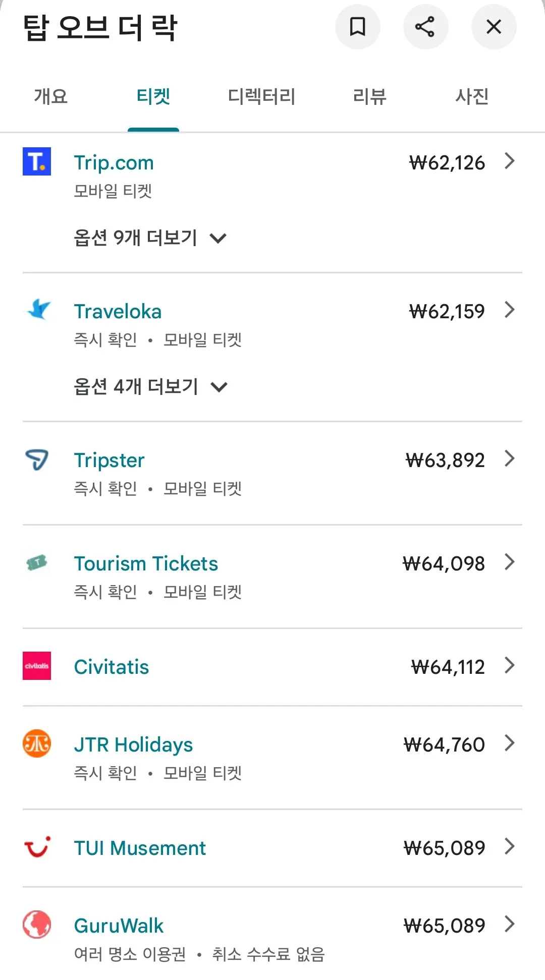Close the place details panel
The image size is (545, 980).
[x=494, y=27]
